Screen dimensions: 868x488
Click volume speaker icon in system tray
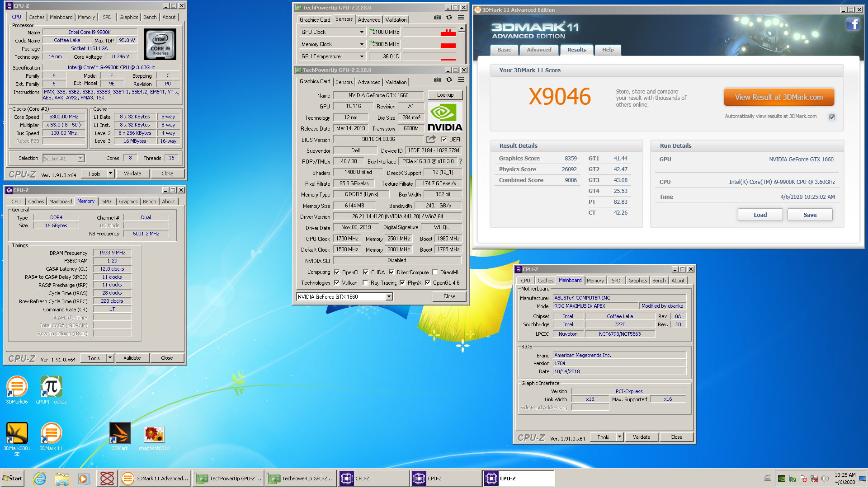click(x=825, y=479)
